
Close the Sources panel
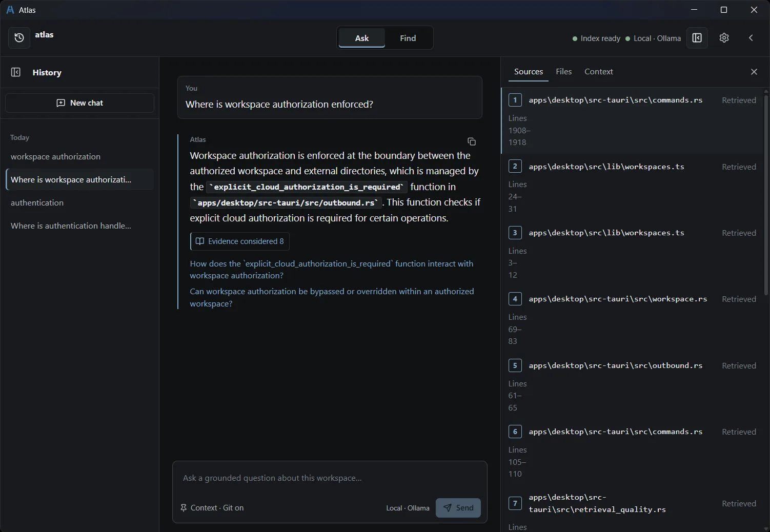click(754, 72)
